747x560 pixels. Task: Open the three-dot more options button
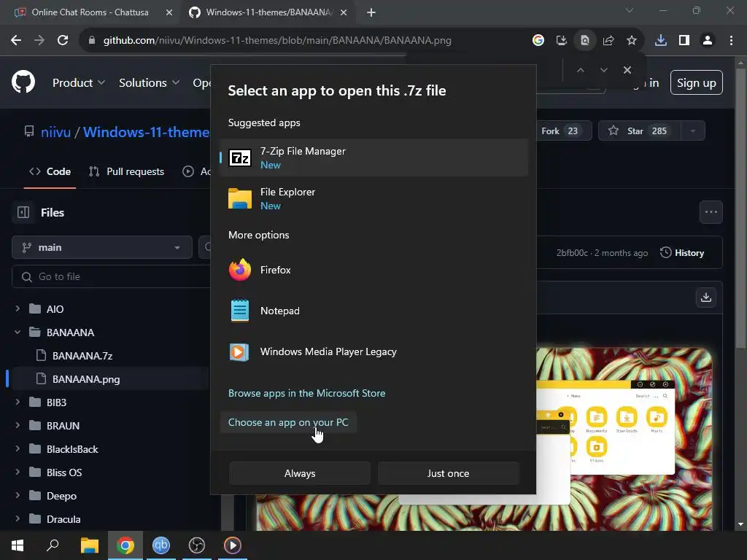pos(711,212)
